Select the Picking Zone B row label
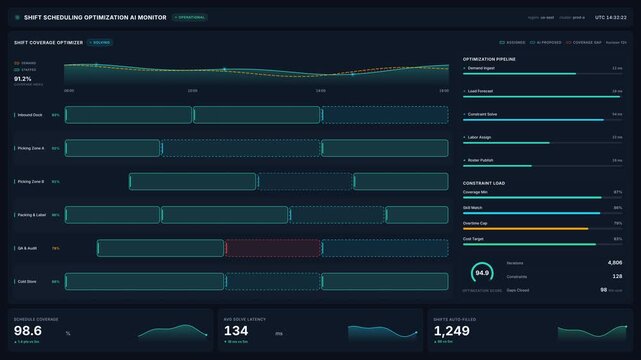Image resolution: width=641 pixels, height=360 pixels. click(30, 181)
